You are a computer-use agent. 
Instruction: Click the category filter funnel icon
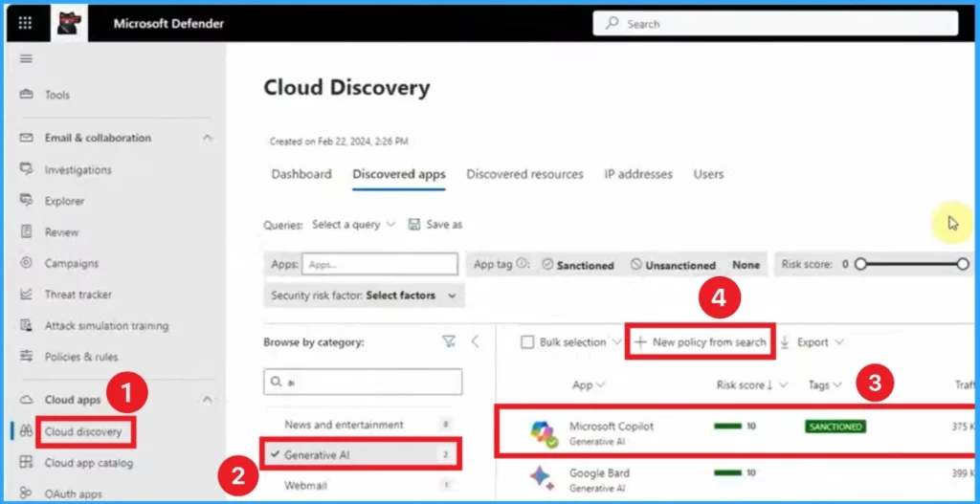pos(448,341)
